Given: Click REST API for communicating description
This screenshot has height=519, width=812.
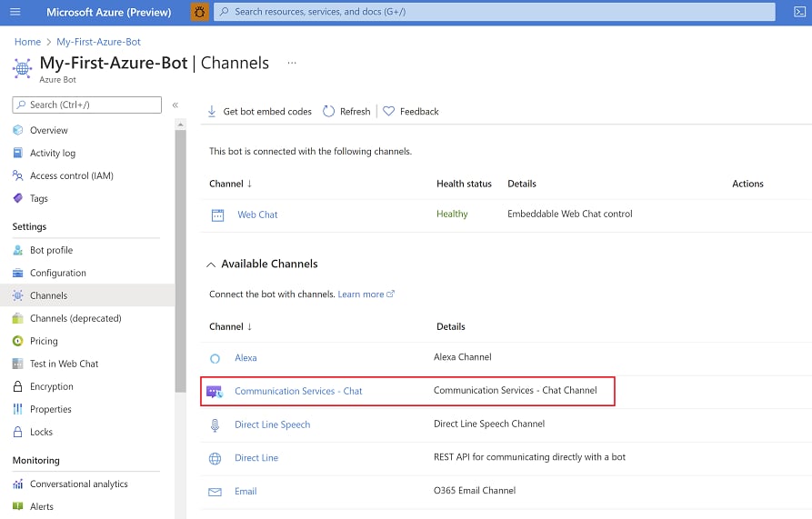Looking at the screenshot, I should pyautogui.click(x=529, y=457).
